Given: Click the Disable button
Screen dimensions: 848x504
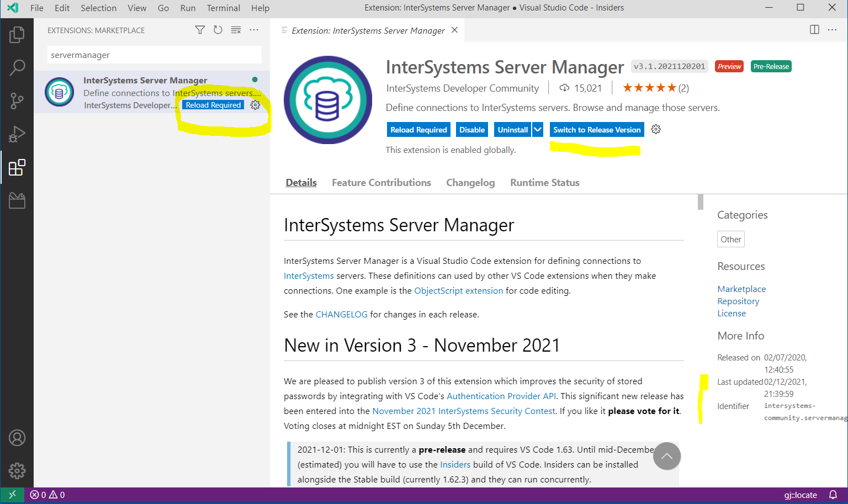Looking at the screenshot, I should click(472, 130).
